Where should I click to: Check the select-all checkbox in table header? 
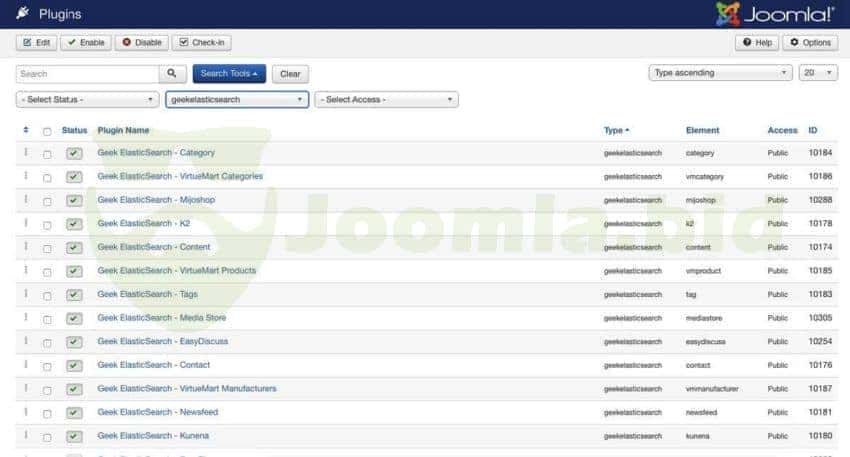click(47, 132)
